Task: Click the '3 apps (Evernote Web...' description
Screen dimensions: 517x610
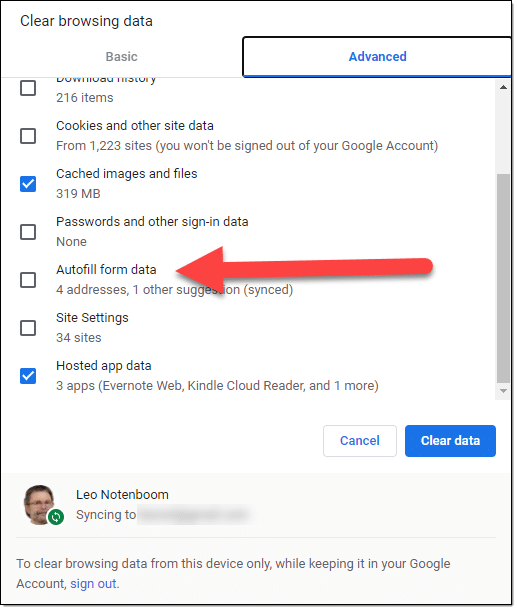Action: click(217, 387)
